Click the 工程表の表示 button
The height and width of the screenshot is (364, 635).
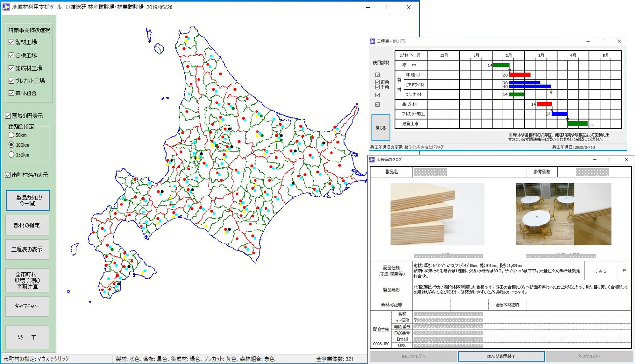28,249
